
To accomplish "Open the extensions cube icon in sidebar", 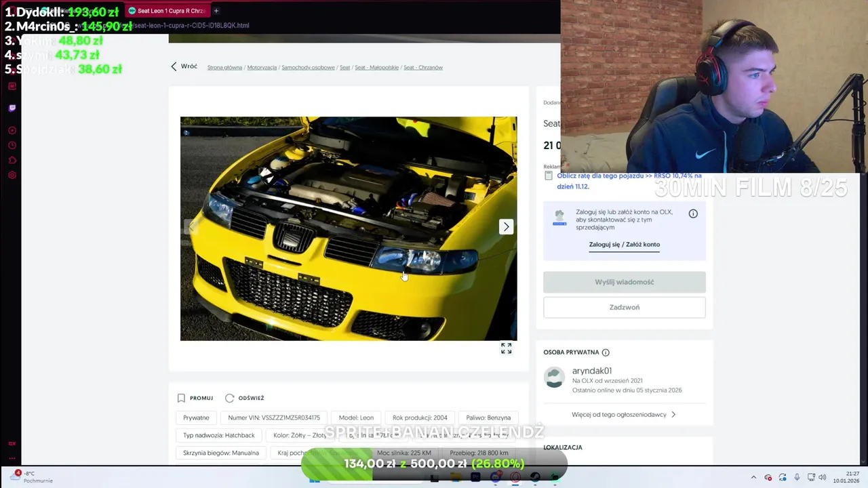I will (x=12, y=160).
